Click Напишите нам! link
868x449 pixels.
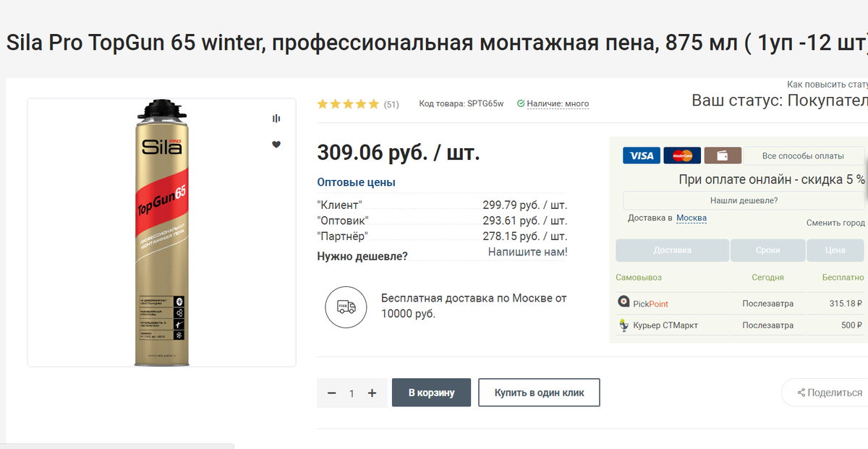528,252
